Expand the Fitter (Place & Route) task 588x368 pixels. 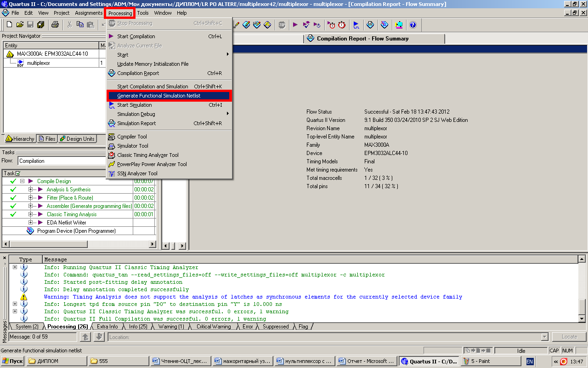point(31,198)
